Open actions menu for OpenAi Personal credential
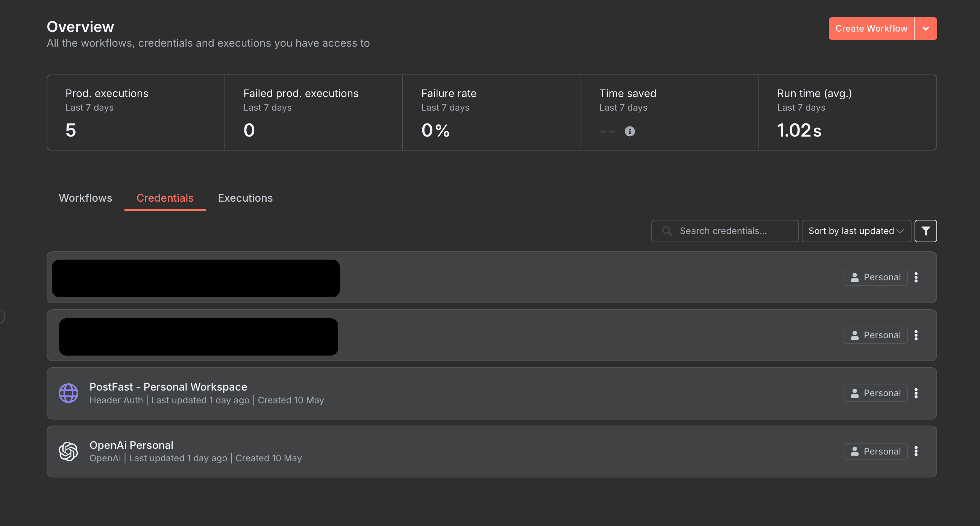980x526 pixels. 916,452
